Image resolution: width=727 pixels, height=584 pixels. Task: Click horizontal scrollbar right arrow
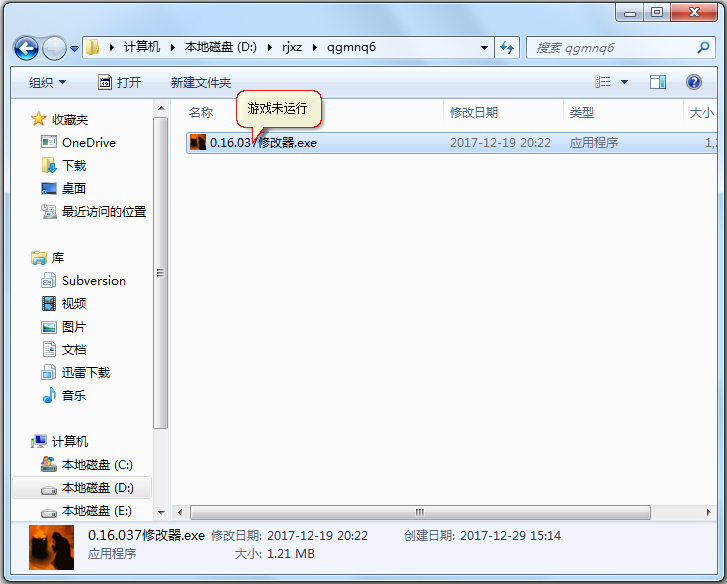coord(708,512)
